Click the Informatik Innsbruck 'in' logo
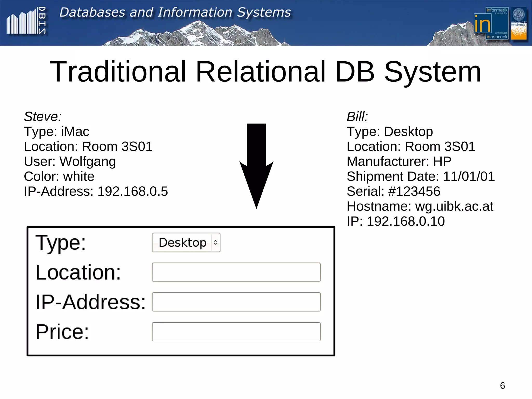The width and height of the screenshot is (532, 399). coord(491,23)
